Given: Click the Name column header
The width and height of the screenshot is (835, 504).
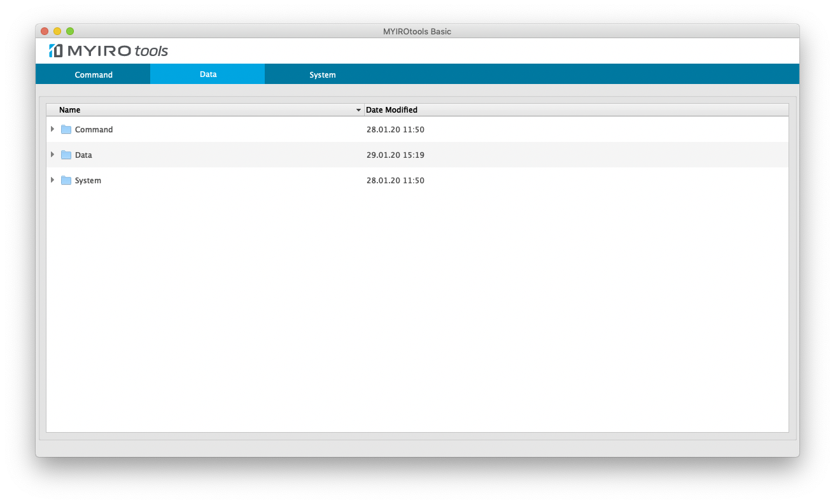Looking at the screenshot, I should click(x=70, y=109).
